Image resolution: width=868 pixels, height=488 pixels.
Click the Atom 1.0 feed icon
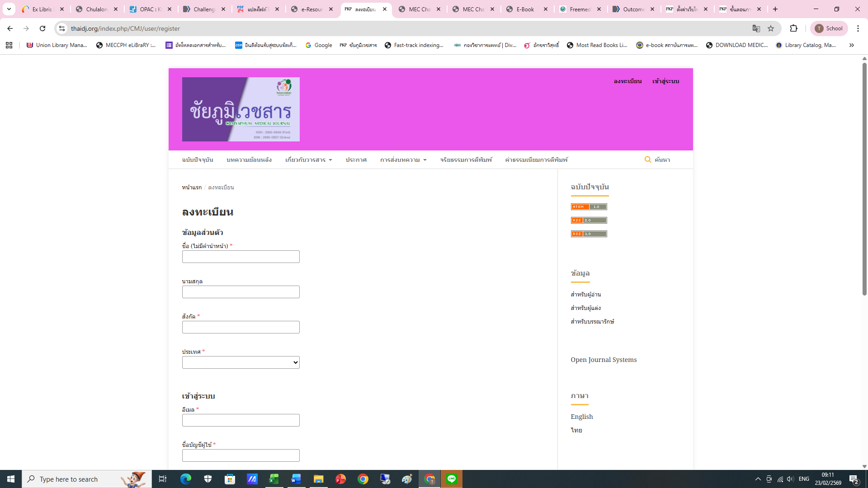[x=589, y=207]
